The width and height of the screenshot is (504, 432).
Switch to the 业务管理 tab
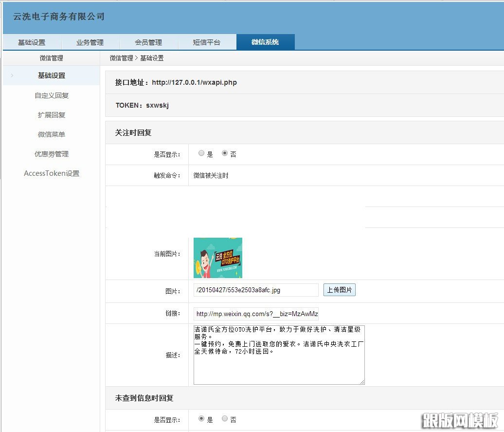(90, 42)
